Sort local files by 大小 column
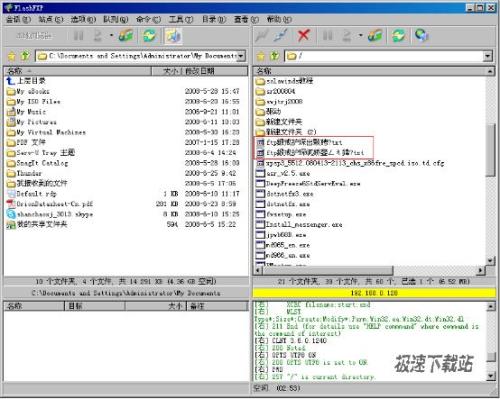Viewport: 500px width, 399px height. point(167,71)
